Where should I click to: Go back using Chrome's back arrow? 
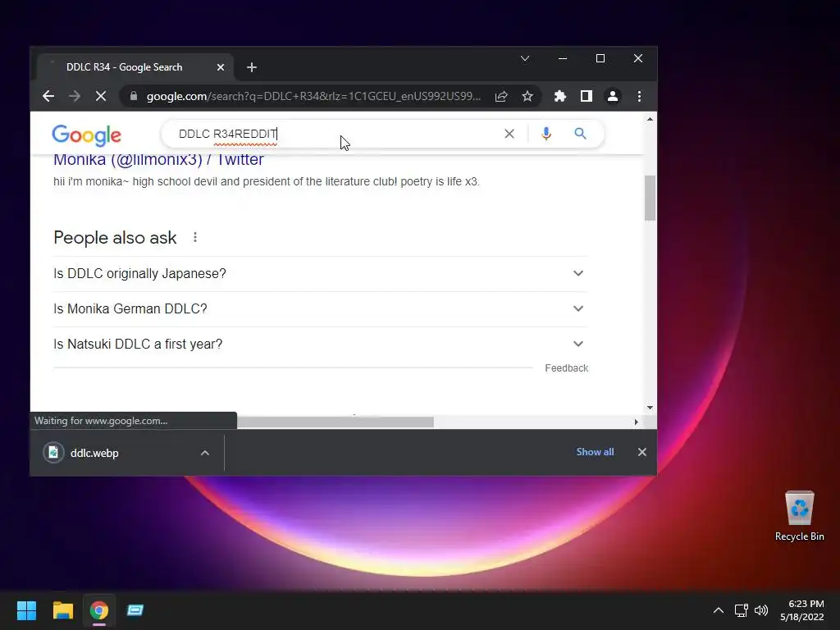[x=48, y=97]
